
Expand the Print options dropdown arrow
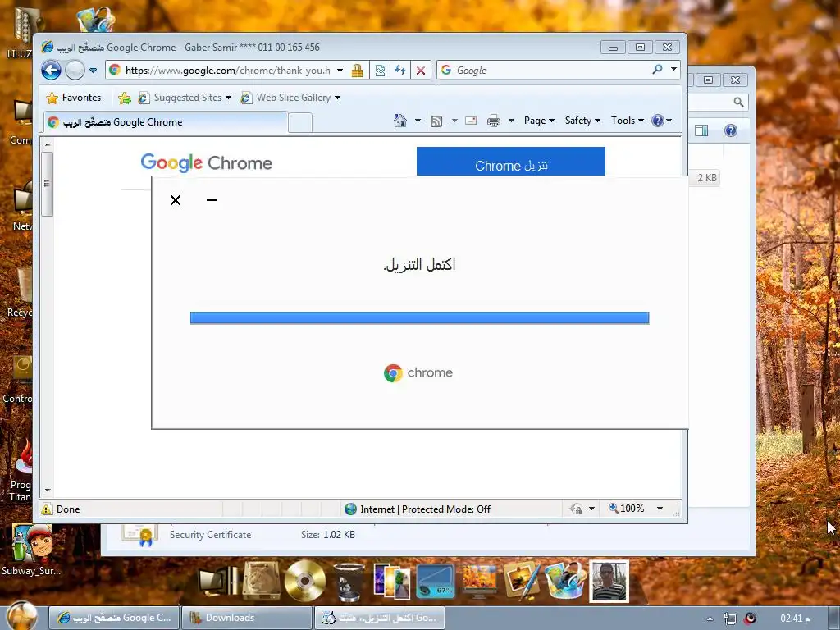click(511, 121)
